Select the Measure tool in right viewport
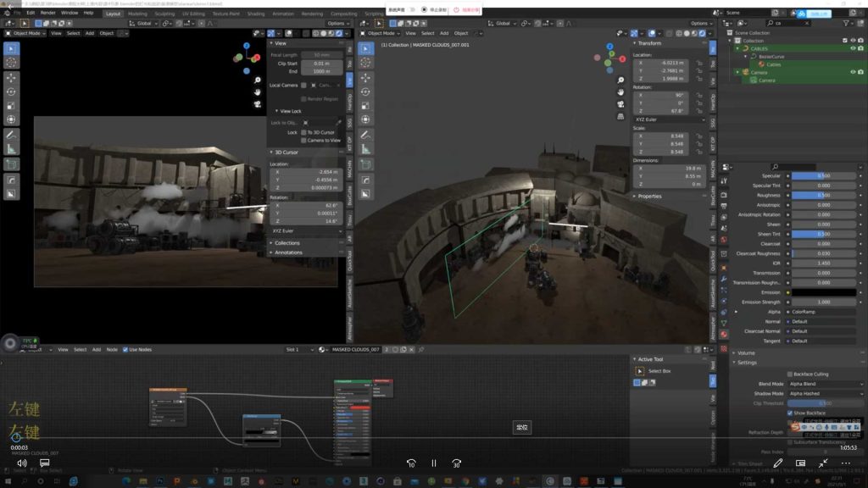This screenshot has width=868, height=488. [x=366, y=149]
